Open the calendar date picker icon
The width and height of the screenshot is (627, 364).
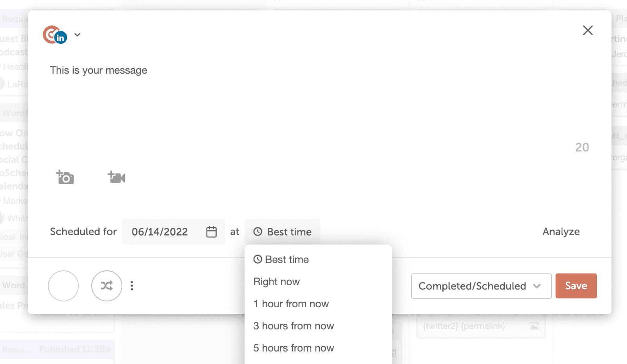pyautogui.click(x=212, y=232)
